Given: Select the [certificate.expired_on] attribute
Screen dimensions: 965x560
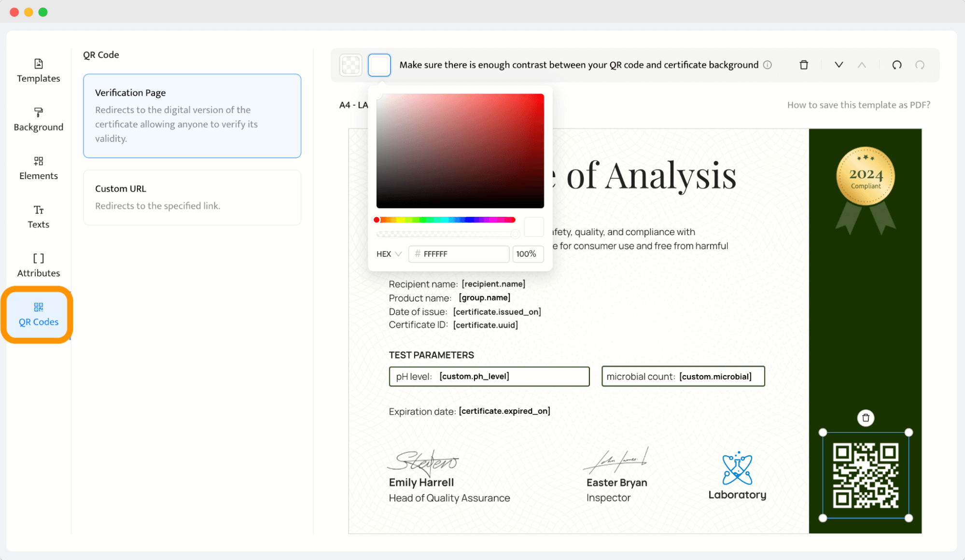Looking at the screenshot, I should point(504,411).
